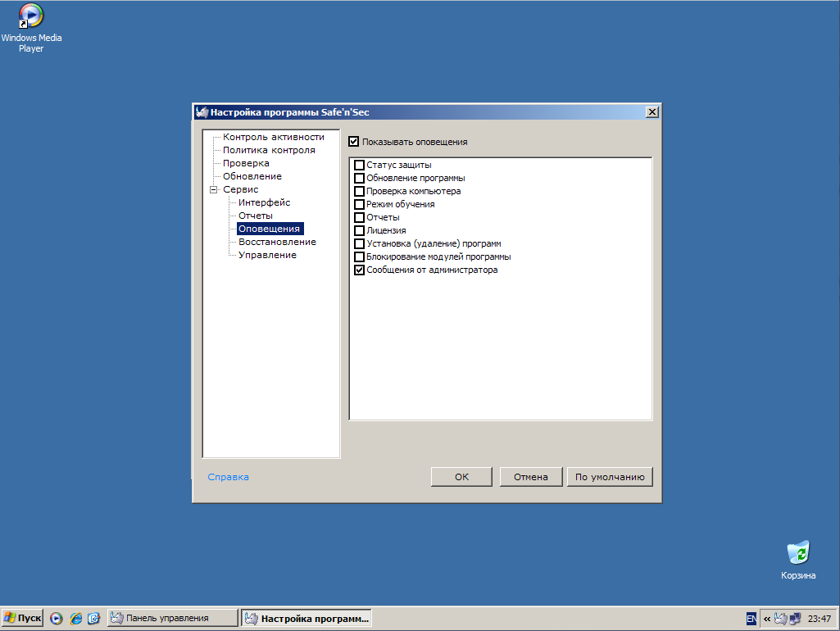
Task: Open Интерфейс settings in the tree
Action: click(264, 202)
